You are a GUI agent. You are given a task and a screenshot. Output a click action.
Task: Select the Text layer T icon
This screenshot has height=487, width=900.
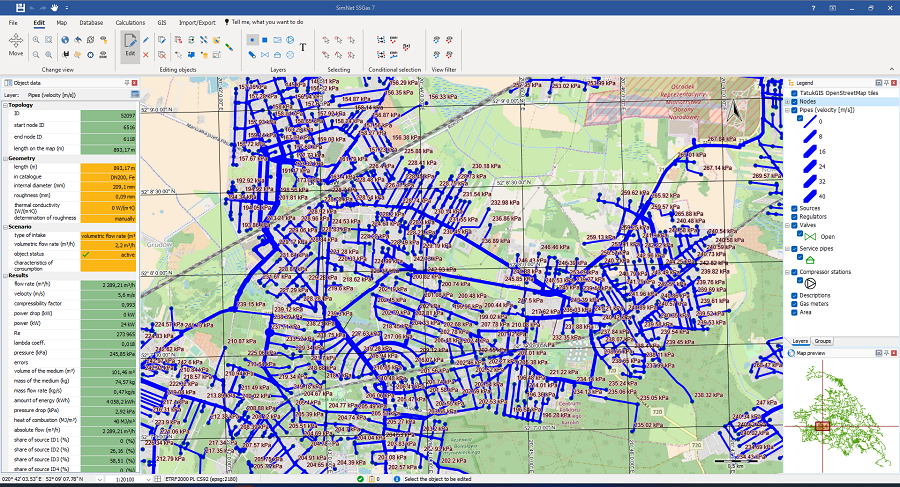tap(303, 48)
